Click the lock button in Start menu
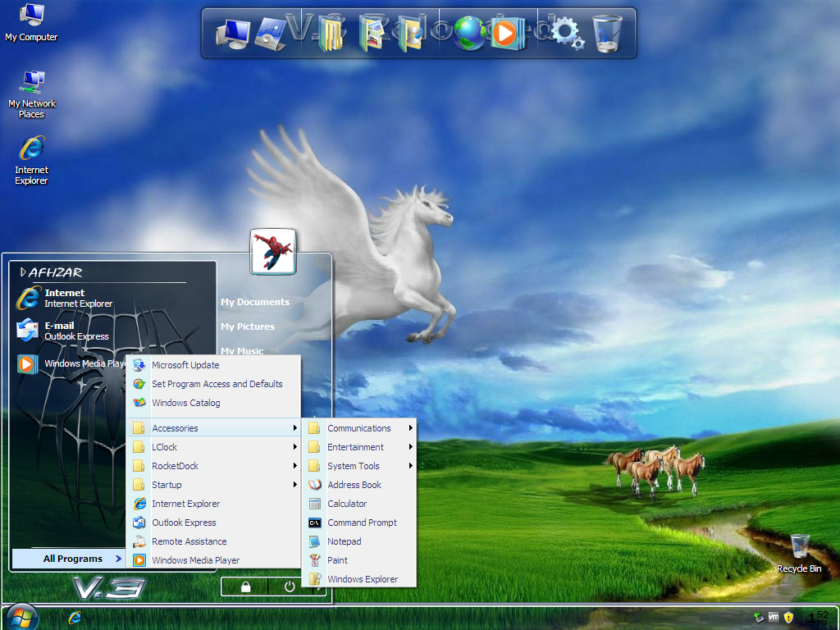 [245, 587]
